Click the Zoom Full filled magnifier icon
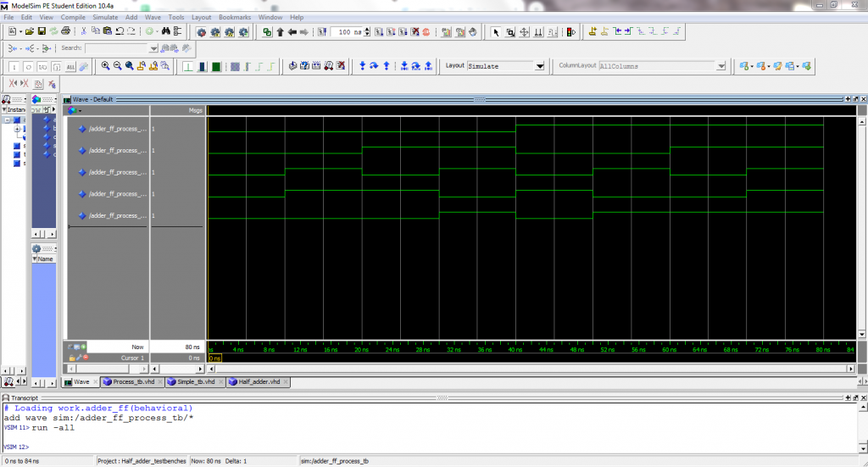Screen dimensions: 868x467 (x=130, y=66)
